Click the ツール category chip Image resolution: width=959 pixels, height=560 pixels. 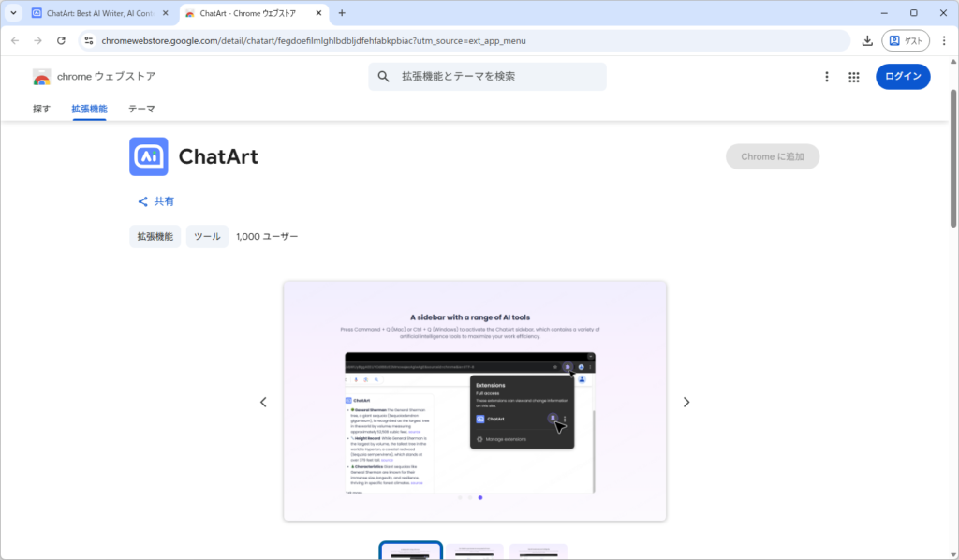tap(207, 237)
